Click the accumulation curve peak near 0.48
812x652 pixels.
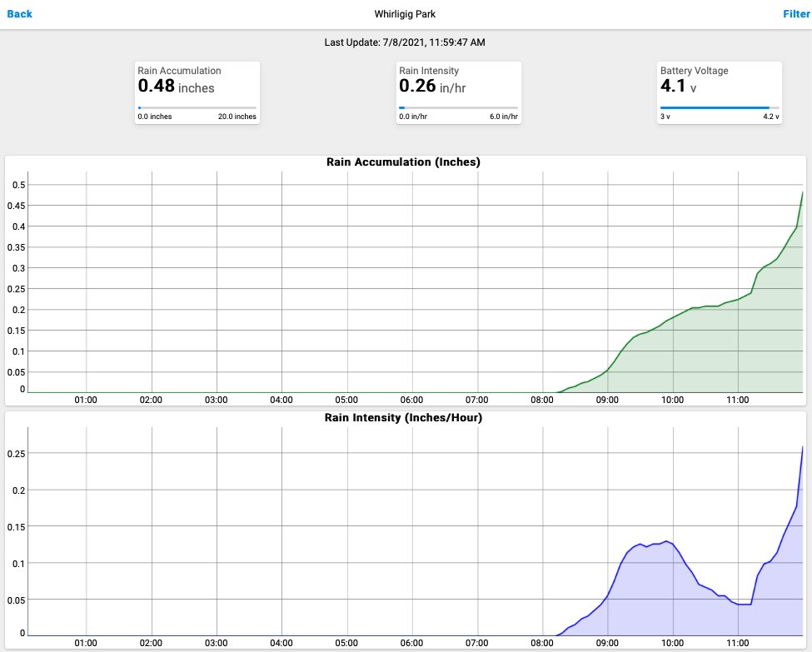tap(802, 192)
